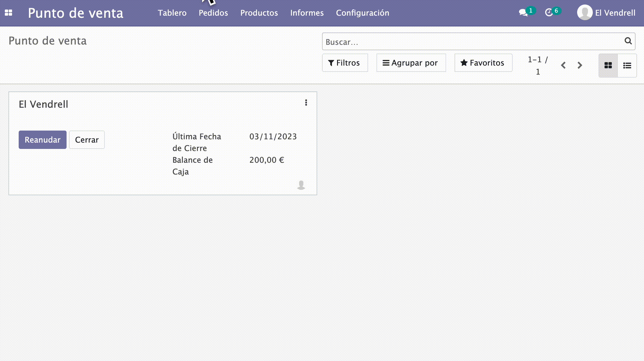
Task: Click the Cerrar button
Action: tap(87, 140)
